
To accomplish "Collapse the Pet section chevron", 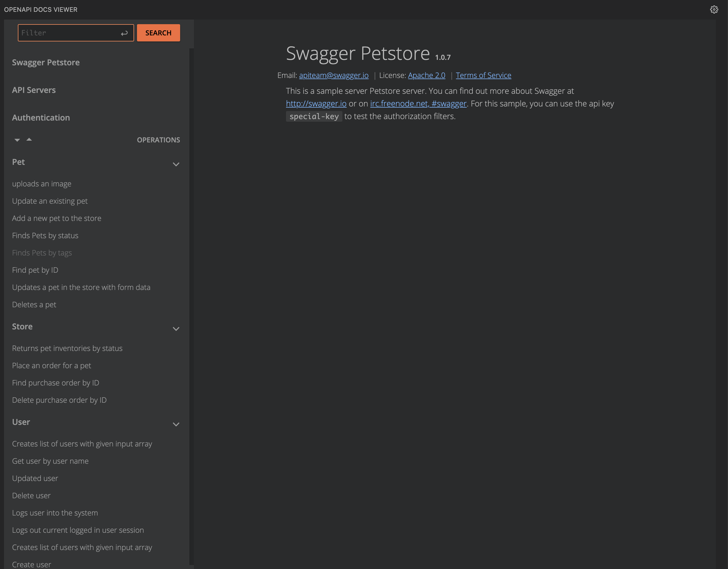I will point(176,164).
